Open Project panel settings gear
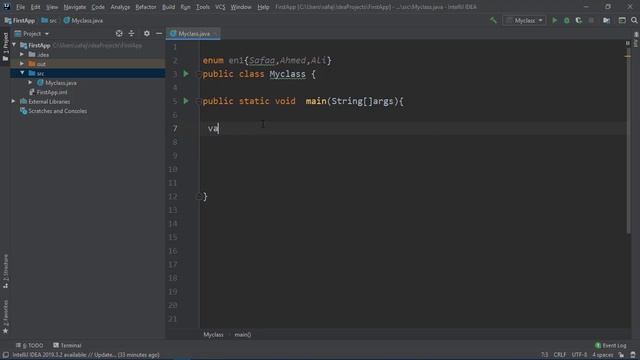This screenshot has height=360, width=640. pyautogui.click(x=147, y=33)
